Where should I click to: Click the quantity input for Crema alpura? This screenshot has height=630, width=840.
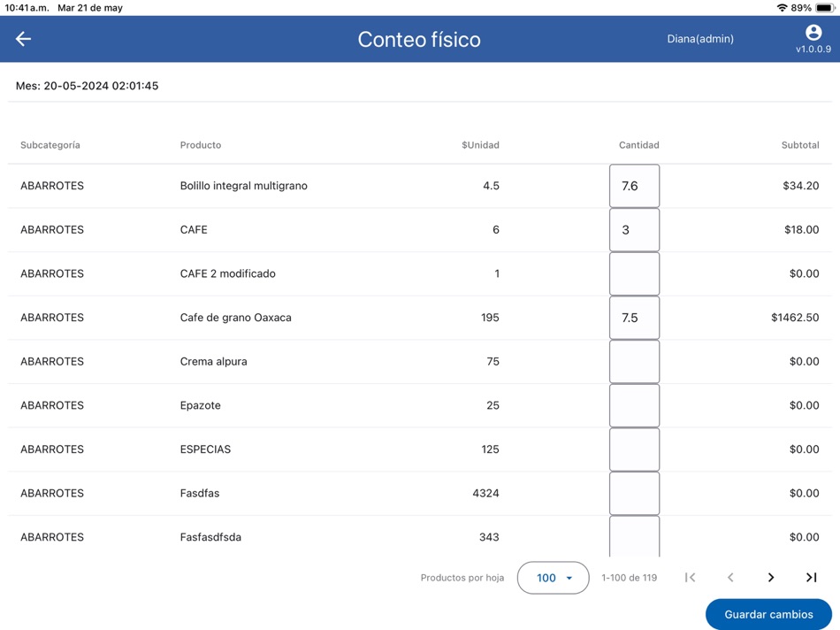[x=634, y=361]
